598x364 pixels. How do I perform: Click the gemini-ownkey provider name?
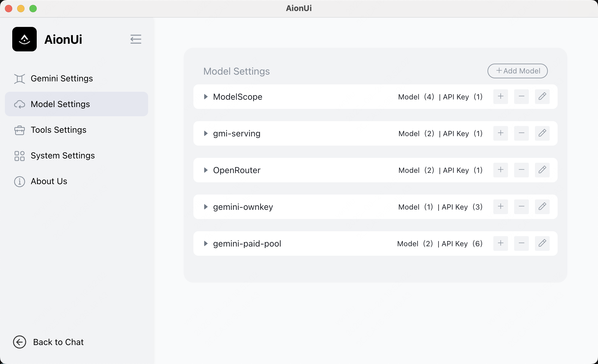pyautogui.click(x=243, y=207)
